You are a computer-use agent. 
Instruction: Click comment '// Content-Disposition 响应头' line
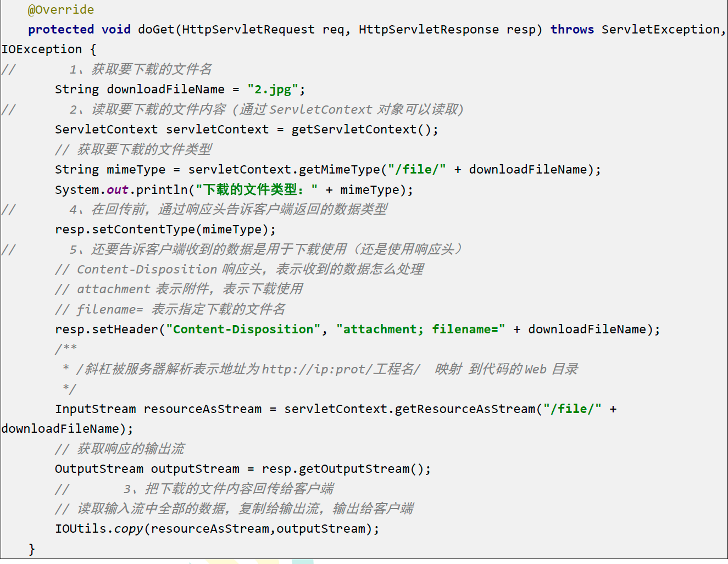(240, 269)
